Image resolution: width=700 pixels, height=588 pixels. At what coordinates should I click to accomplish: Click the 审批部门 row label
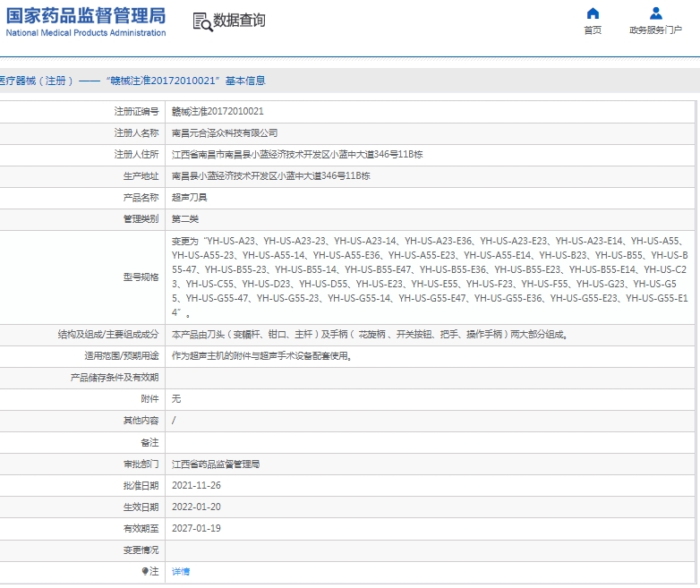pyautogui.click(x=141, y=464)
